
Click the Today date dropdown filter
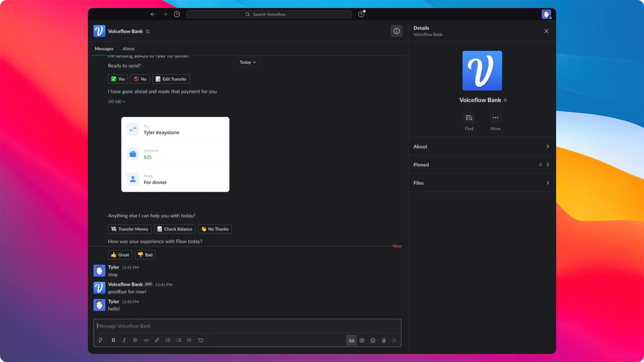click(x=247, y=62)
